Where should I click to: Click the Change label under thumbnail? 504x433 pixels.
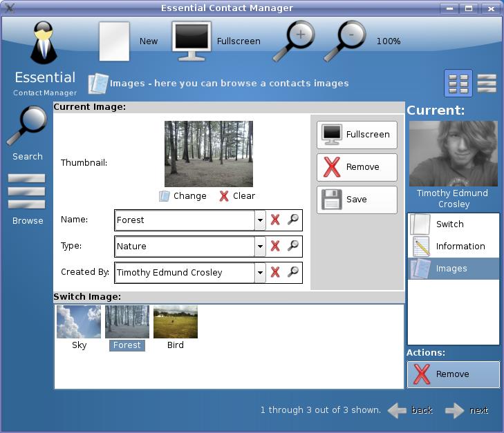pyautogui.click(x=190, y=196)
